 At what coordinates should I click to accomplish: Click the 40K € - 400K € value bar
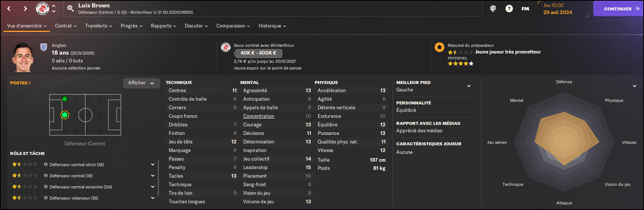(258, 53)
